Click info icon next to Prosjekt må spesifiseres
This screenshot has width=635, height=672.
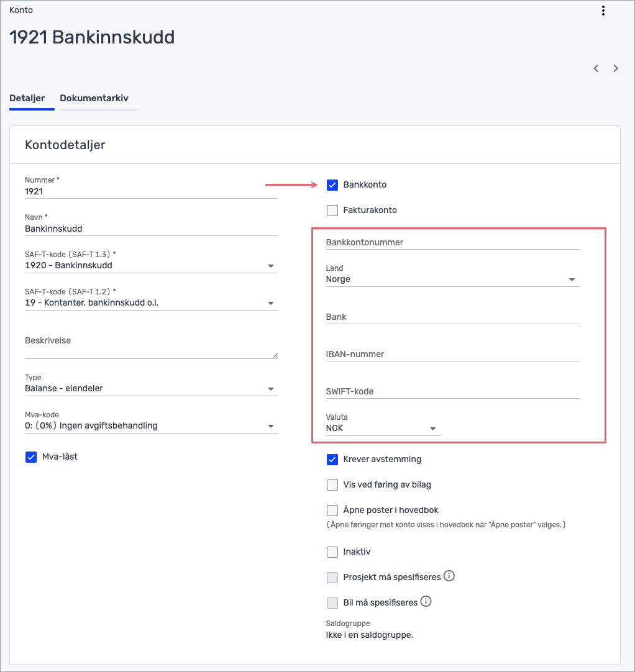(449, 576)
